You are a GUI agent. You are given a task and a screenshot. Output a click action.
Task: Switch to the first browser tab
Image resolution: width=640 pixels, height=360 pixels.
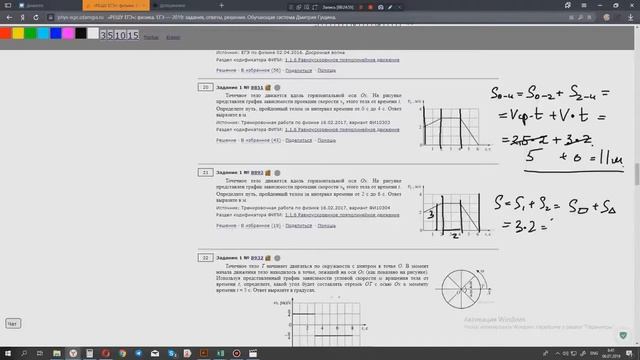tap(48, 6)
